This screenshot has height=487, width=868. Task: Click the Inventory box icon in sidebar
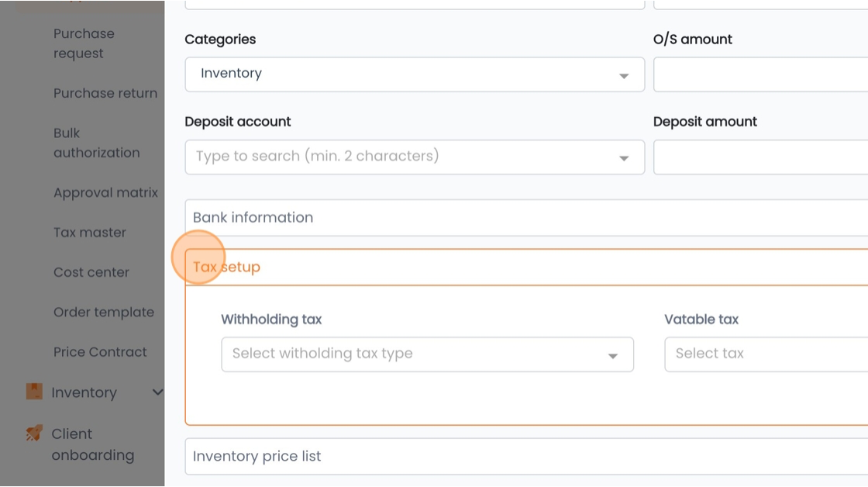(x=34, y=392)
